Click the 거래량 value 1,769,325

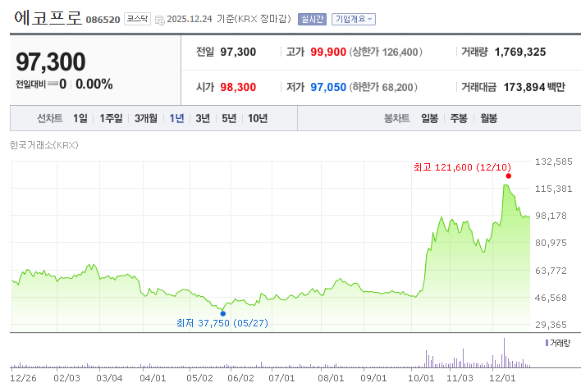[x=520, y=52]
